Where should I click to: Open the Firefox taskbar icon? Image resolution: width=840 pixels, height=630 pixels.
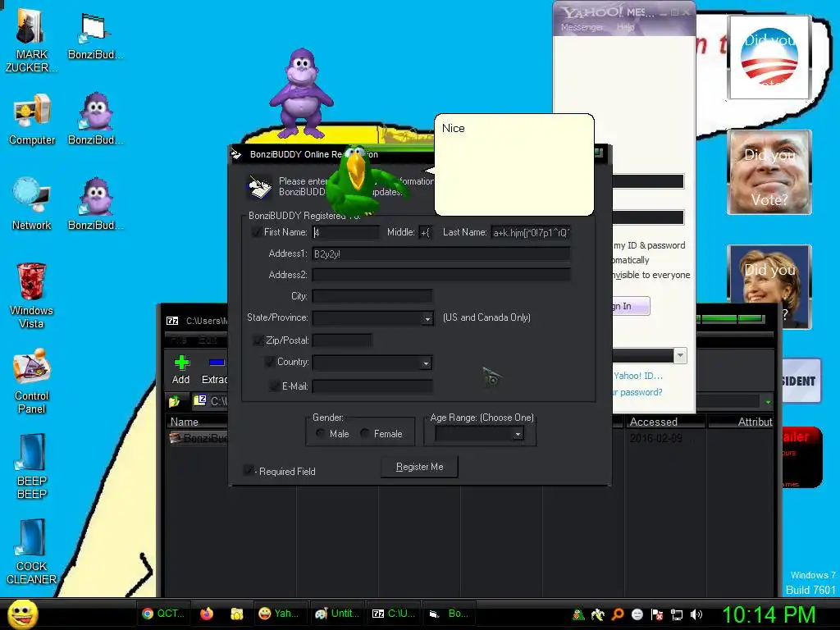point(206,614)
